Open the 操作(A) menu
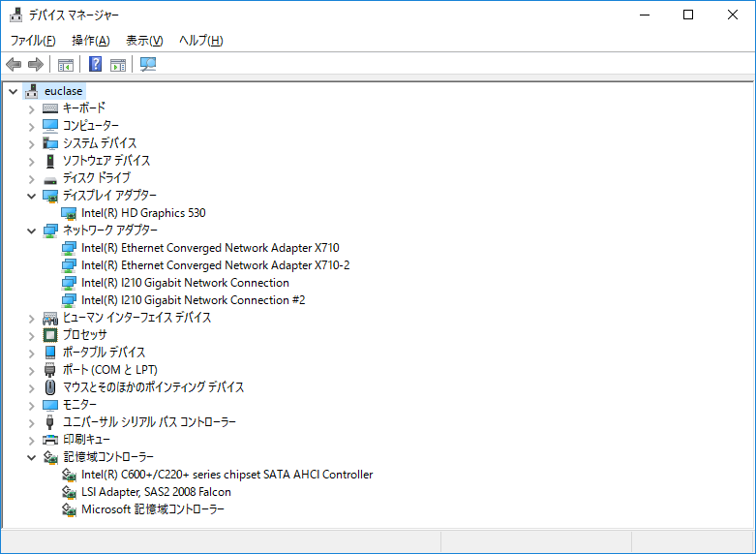Viewport: 756px width, 554px height. click(x=91, y=41)
